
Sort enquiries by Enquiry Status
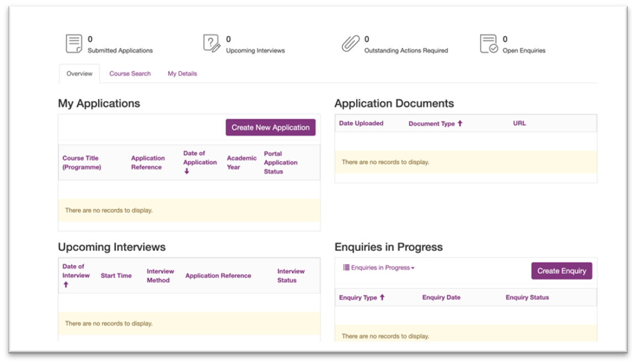527,297
